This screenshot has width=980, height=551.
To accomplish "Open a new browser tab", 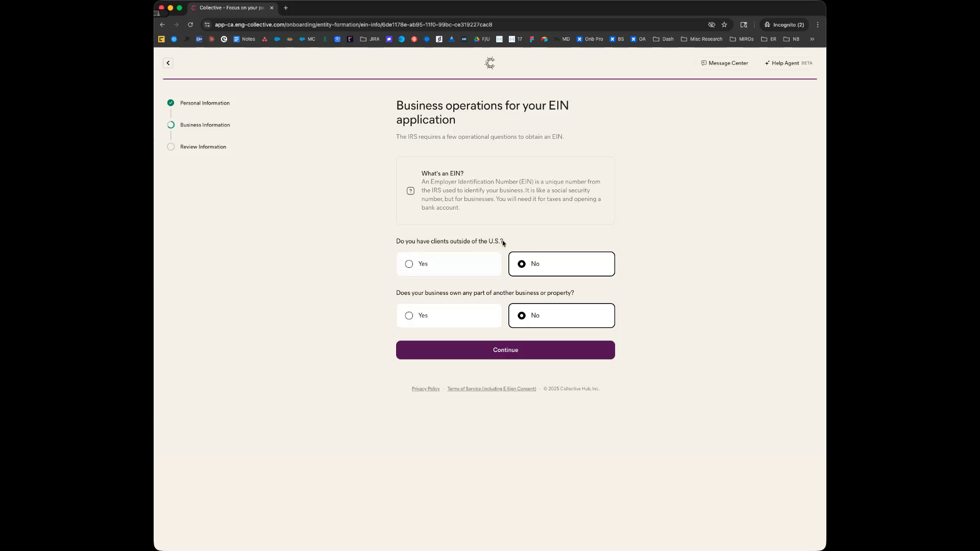I will (x=286, y=8).
